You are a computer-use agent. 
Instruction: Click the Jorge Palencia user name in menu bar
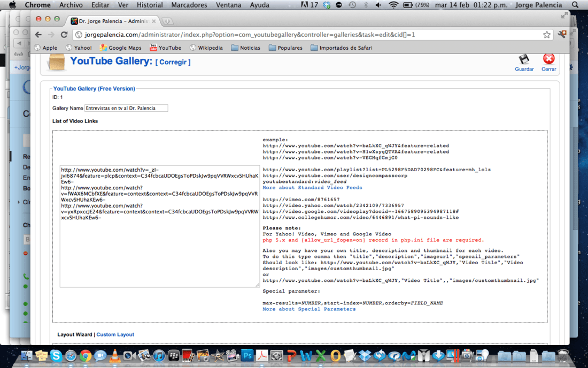538,5
